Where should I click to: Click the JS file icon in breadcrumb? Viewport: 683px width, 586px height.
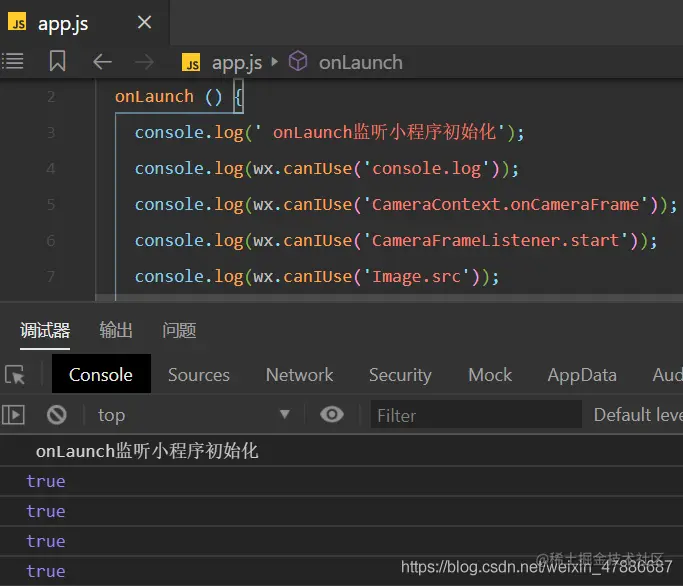pyautogui.click(x=191, y=62)
